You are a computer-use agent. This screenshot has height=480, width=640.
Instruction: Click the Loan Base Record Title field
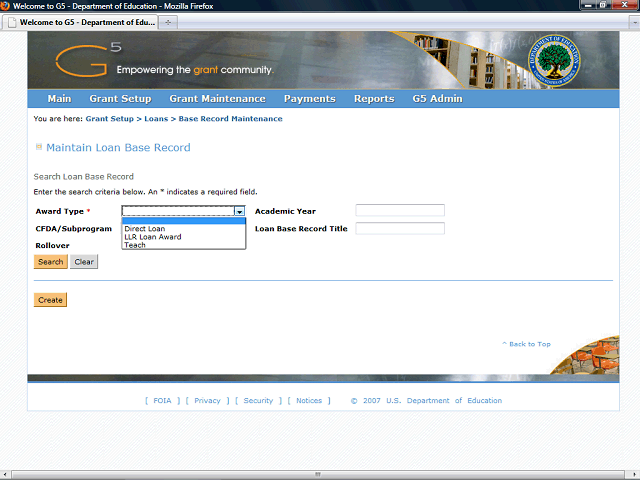400,229
